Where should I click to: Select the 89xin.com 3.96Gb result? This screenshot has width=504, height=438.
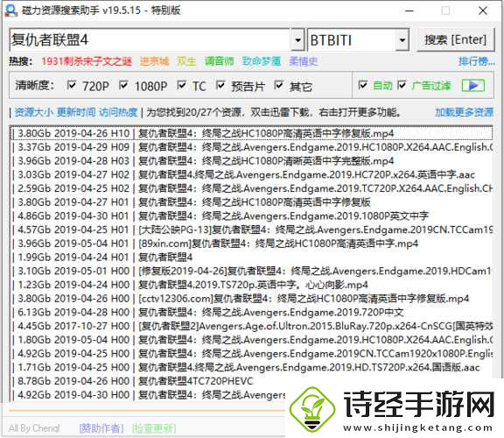[252, 244]
